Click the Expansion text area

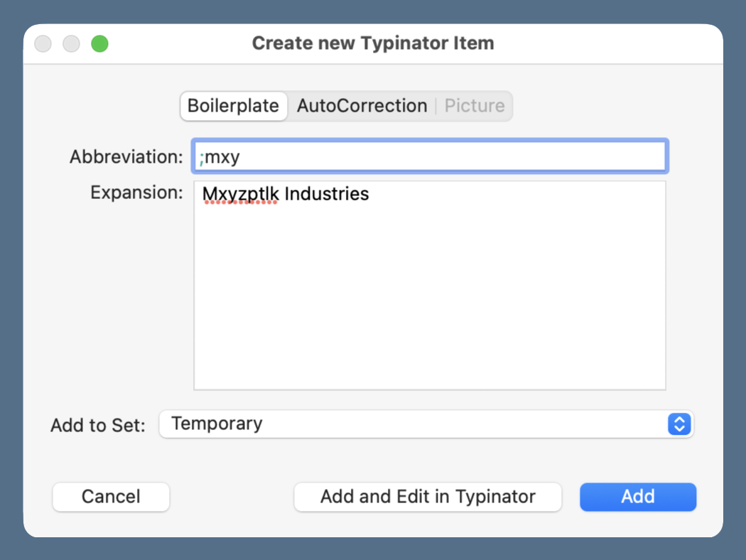point(429,284)
